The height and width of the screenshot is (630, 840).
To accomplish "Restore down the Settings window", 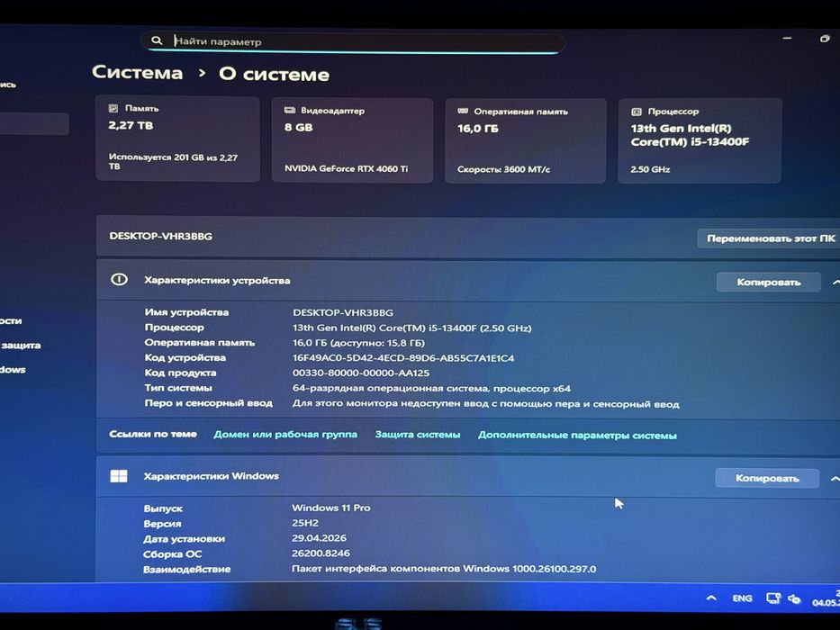I will (x=825, y=39).
